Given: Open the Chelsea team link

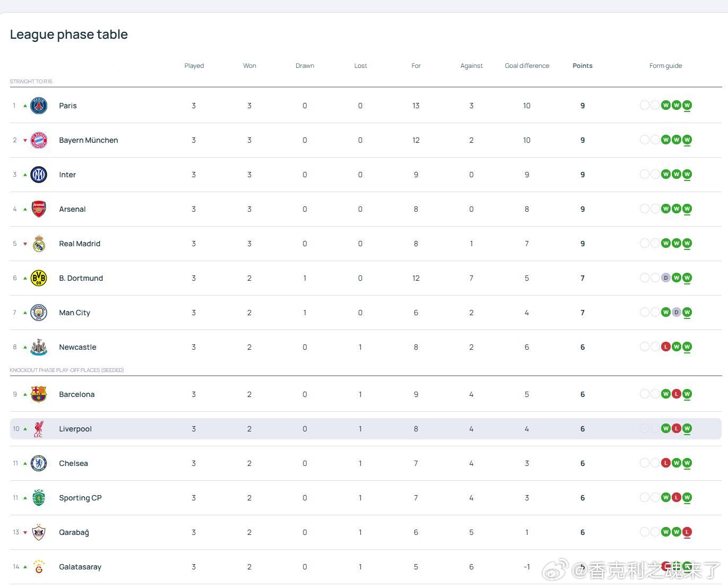Looking at the screenshot, I should (x=74, y=463).
